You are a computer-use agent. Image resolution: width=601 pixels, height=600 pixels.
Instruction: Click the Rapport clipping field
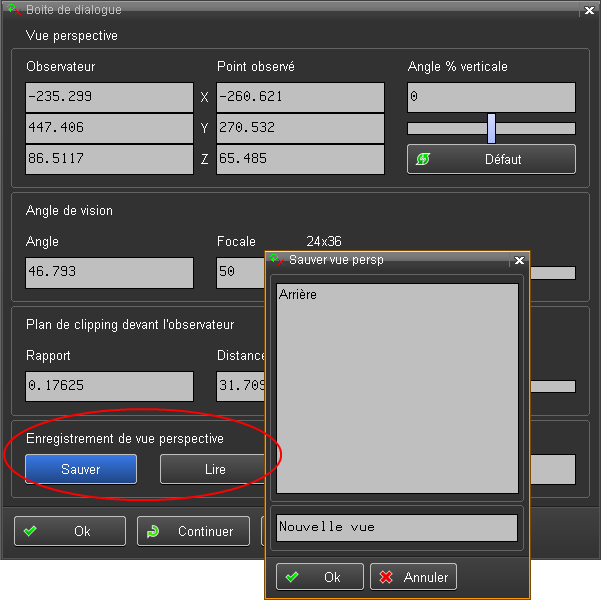tap(110, 386)
